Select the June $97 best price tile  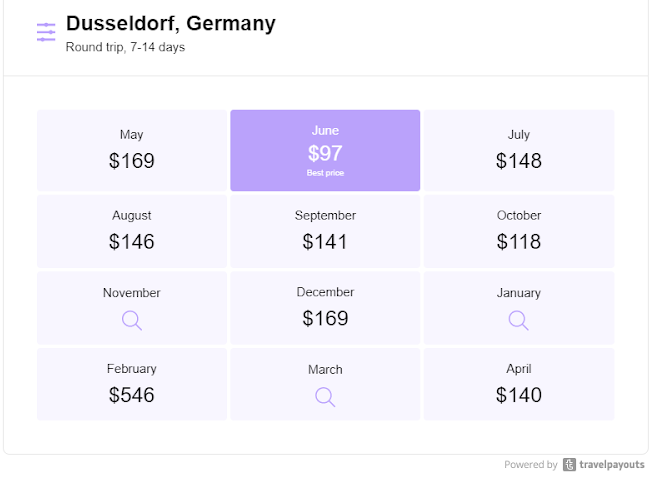[325, 150]
